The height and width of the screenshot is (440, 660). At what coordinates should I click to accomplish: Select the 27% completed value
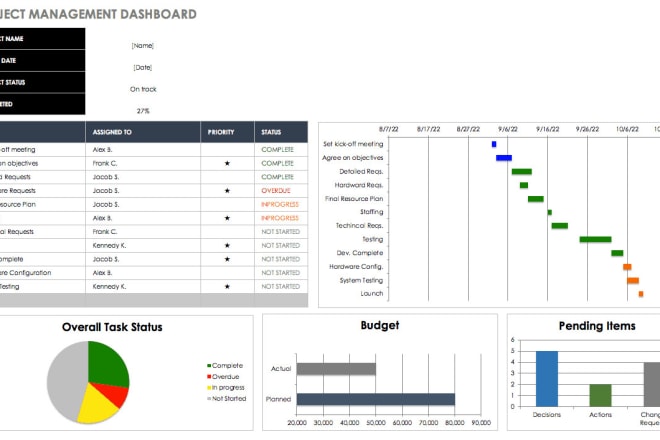(143, 111)
